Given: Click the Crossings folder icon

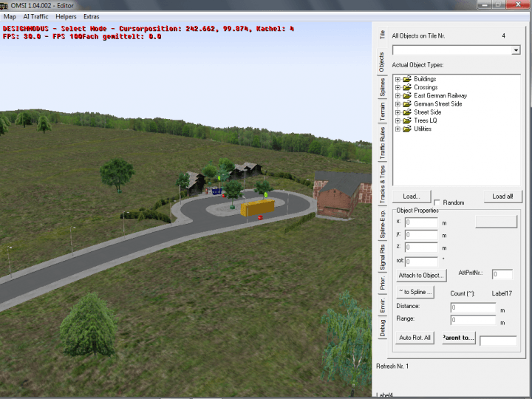Looking at the screenshot, I should coord(407,87).
